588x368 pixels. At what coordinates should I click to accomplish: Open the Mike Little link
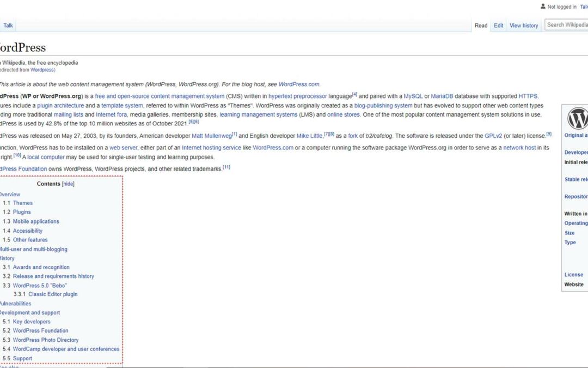pos(310,136)
